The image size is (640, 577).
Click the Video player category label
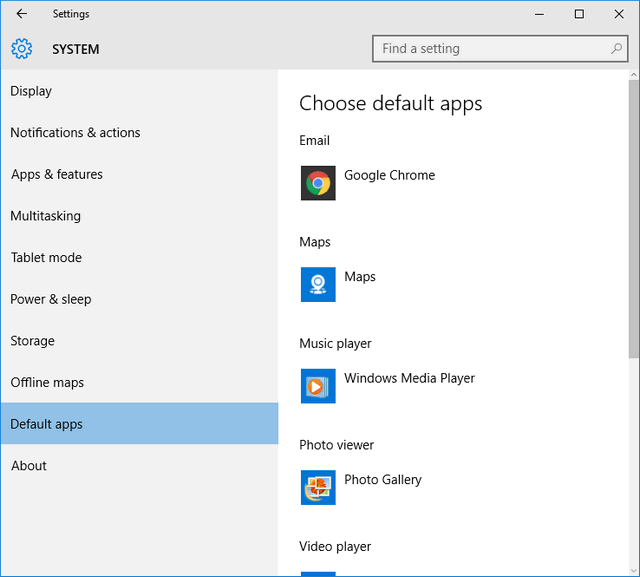pyautogui.click(x=335, y=546)
